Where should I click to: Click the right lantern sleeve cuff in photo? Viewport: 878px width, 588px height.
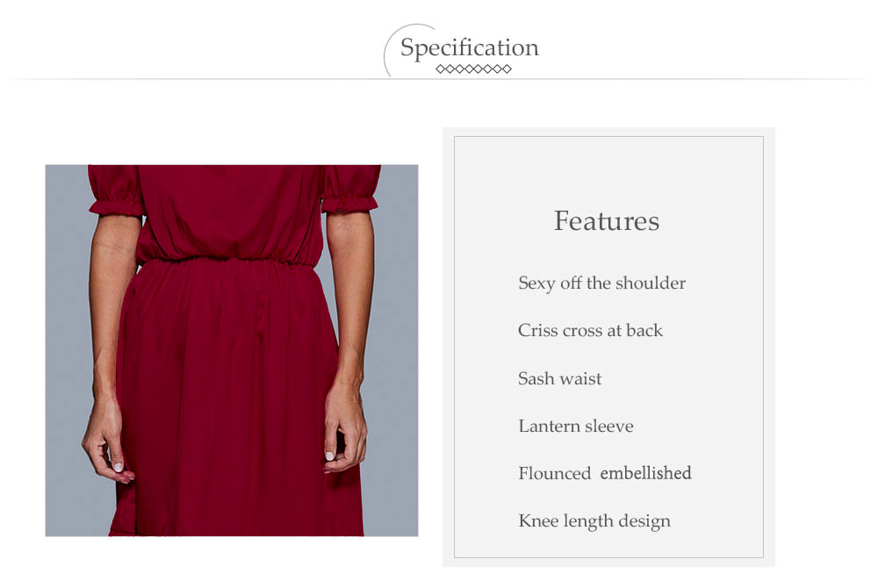(x=350, y=203)
